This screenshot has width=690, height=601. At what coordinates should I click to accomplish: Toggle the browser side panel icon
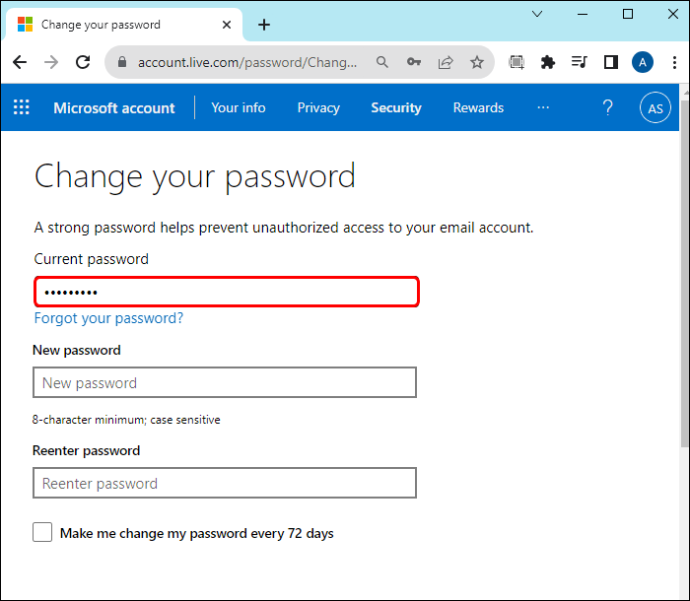coord(611,62)
